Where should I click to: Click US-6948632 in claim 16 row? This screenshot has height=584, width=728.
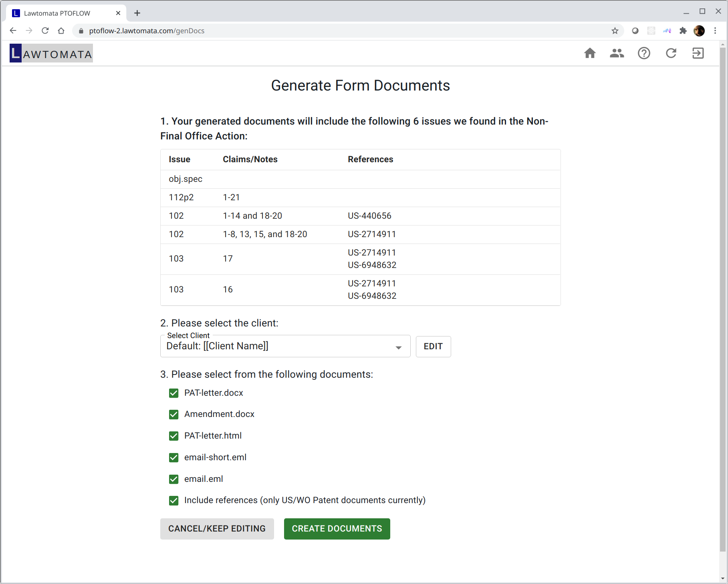coord(372,296)
